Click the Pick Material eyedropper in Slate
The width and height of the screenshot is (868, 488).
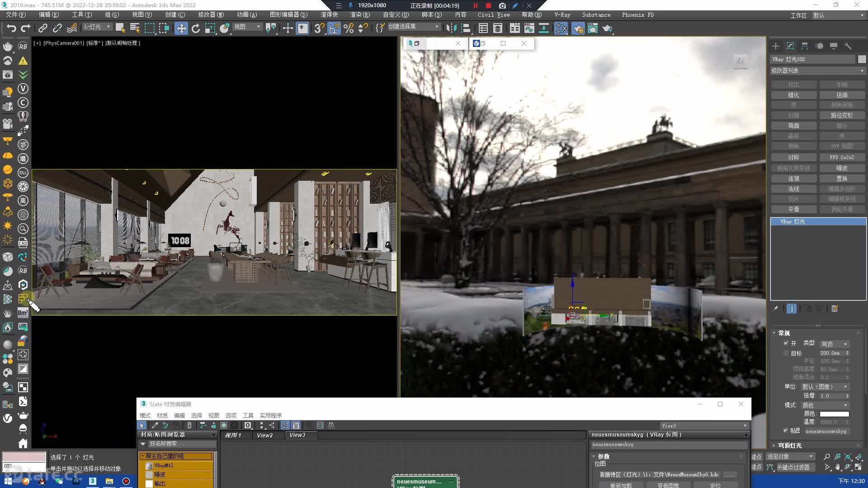click(x=155, y=425)
